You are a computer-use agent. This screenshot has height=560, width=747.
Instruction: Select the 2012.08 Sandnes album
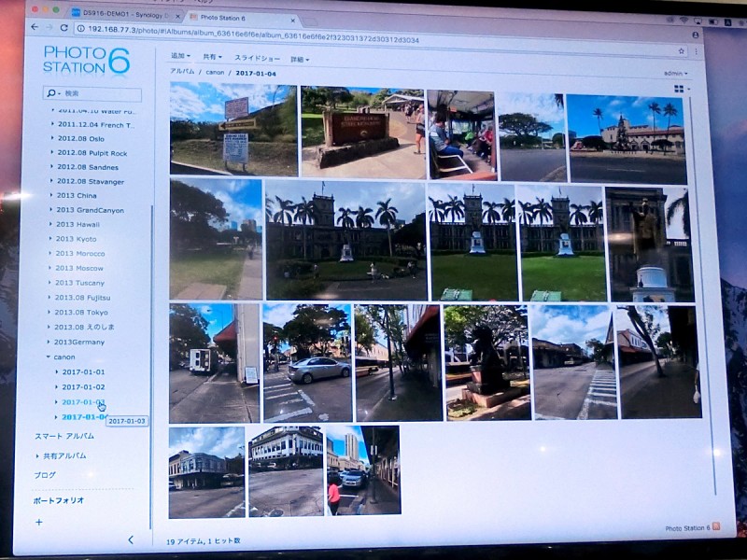[88, 167]
